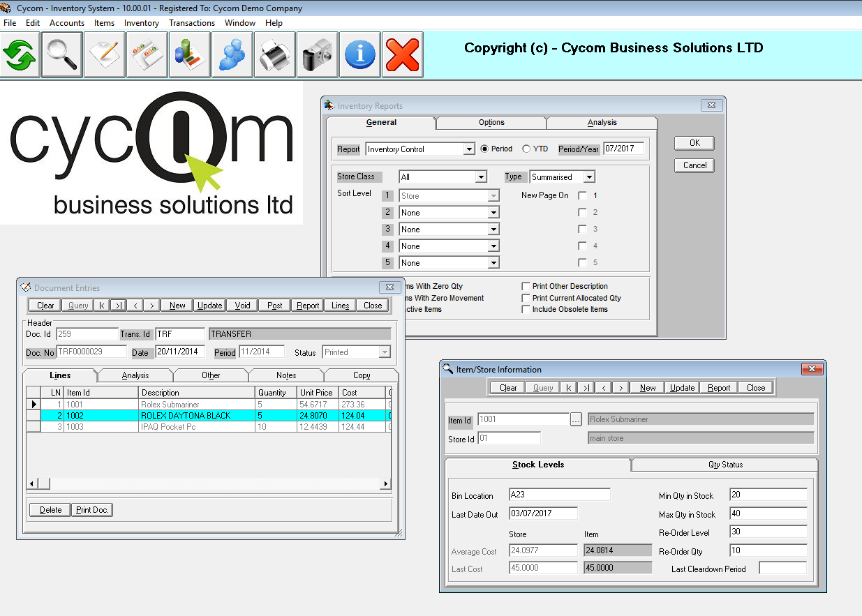Image resolution: width=862 pixels, height=616 pixels.
Task: Expand the Report dropdown showing Inventory Control
Action: pos(469,149)
